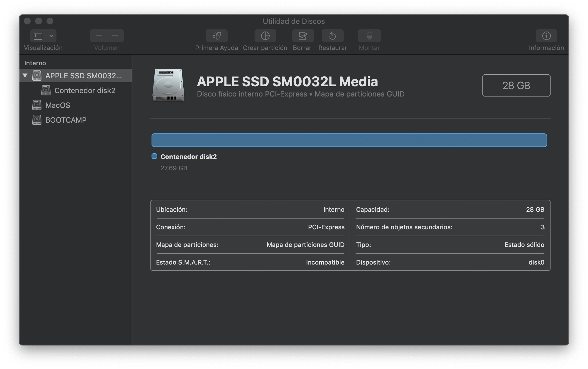Image resolution: width=588 pixels, height=369 pixels.
Task: Click the Número de objetos secundarios value 3
Action: pyautogui.click(x=543, y=227)
